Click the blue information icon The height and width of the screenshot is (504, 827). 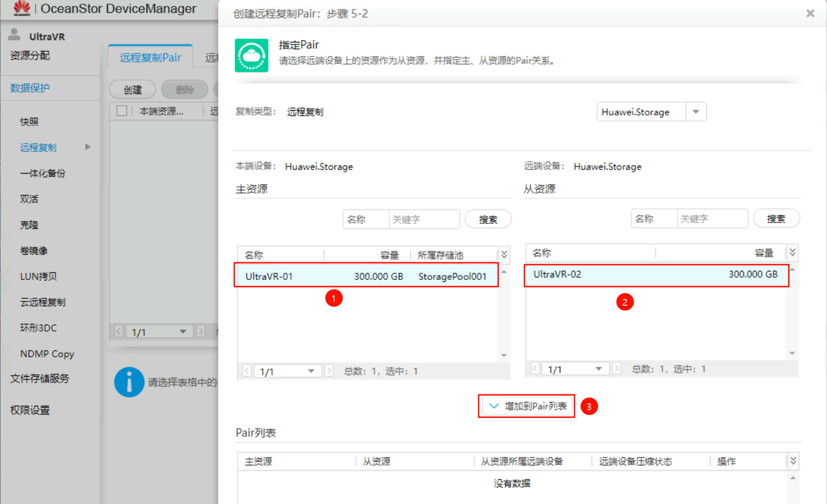pos(129,382)
